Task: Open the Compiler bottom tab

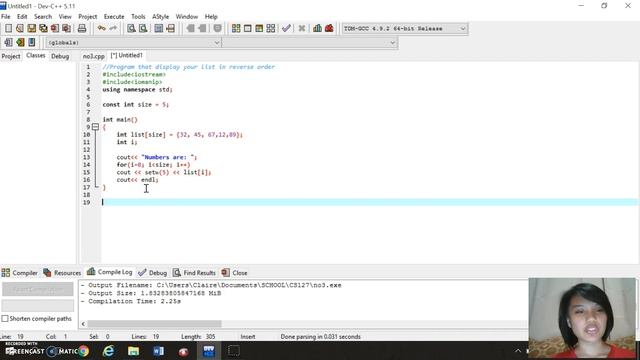Action: click(20, 273)
